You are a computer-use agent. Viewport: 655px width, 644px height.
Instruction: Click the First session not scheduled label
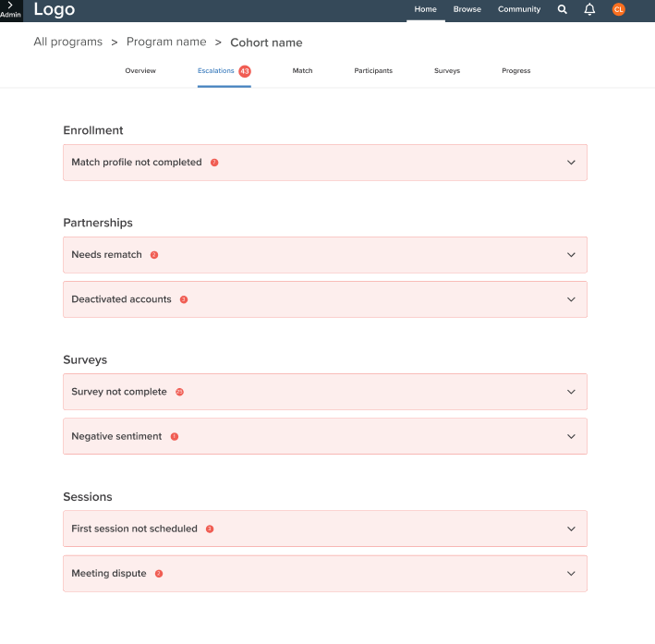click(x=134, y=529)
